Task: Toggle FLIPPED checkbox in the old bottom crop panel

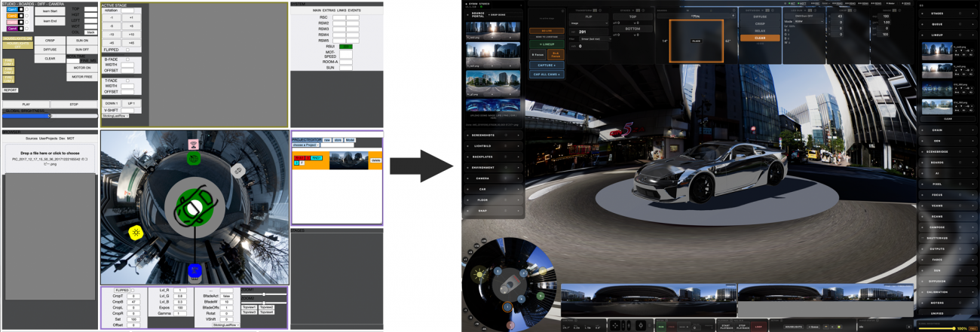Action: tap(132, 291)
